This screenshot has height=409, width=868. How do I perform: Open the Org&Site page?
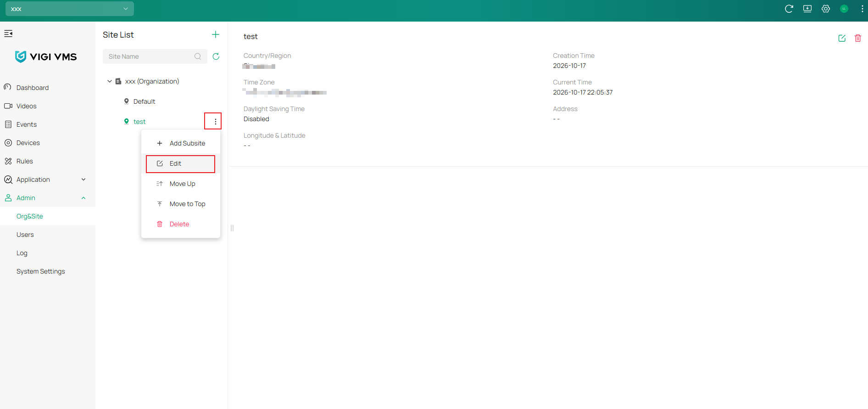[x=48, y=216]
